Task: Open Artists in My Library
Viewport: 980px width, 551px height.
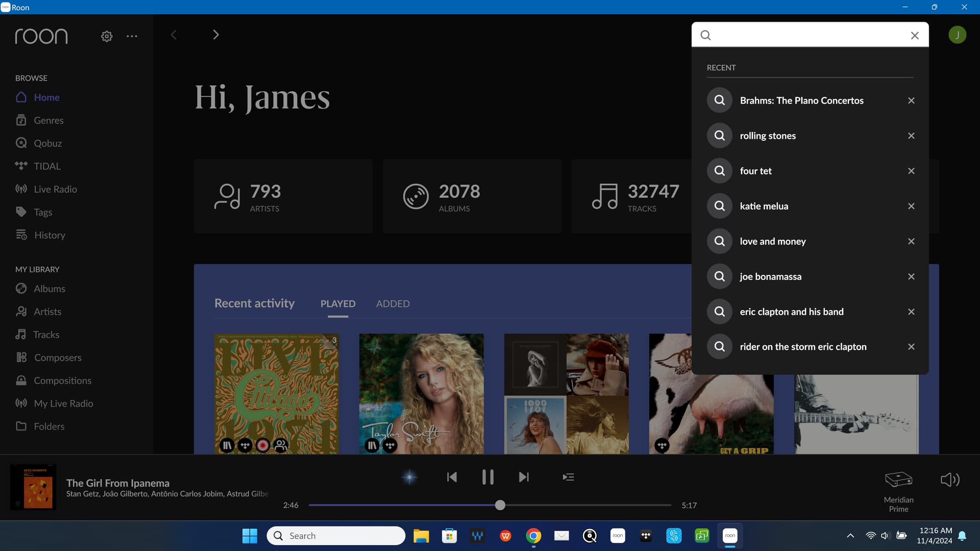Action: point(38,311)
